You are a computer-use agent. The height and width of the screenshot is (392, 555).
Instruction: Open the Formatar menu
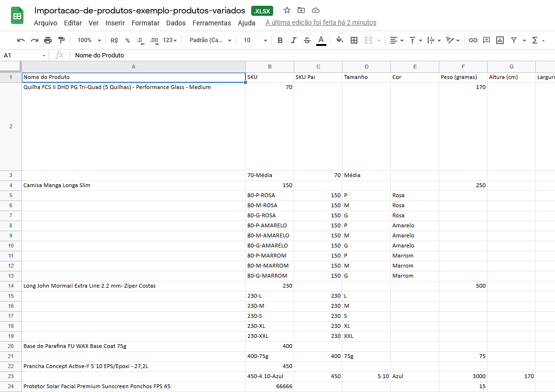click(145, 23)
